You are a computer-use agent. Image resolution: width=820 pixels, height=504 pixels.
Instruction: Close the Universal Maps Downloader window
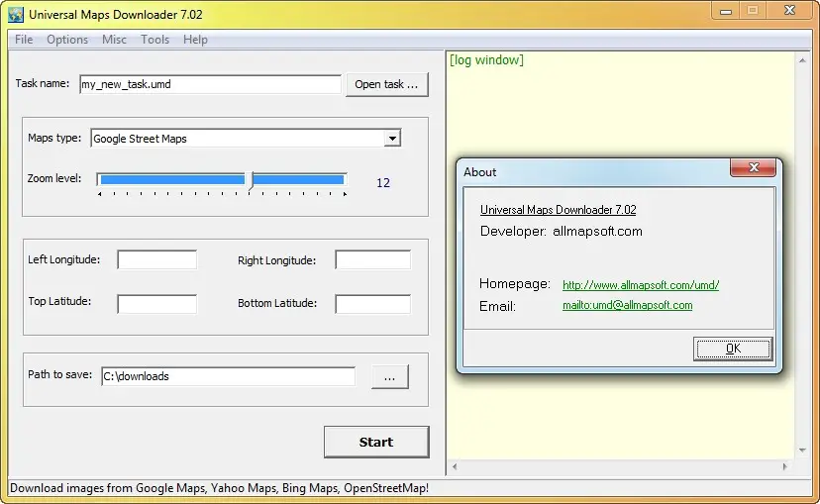789,11
